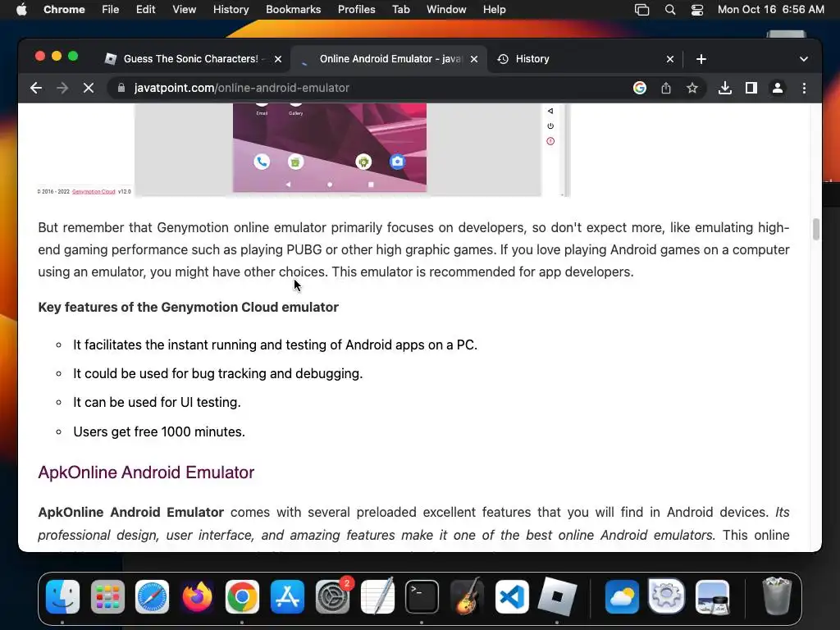Open gear settings app right of cloud icon
The height and width of the screenshot is (630, 840).
(x=666, y=596)
